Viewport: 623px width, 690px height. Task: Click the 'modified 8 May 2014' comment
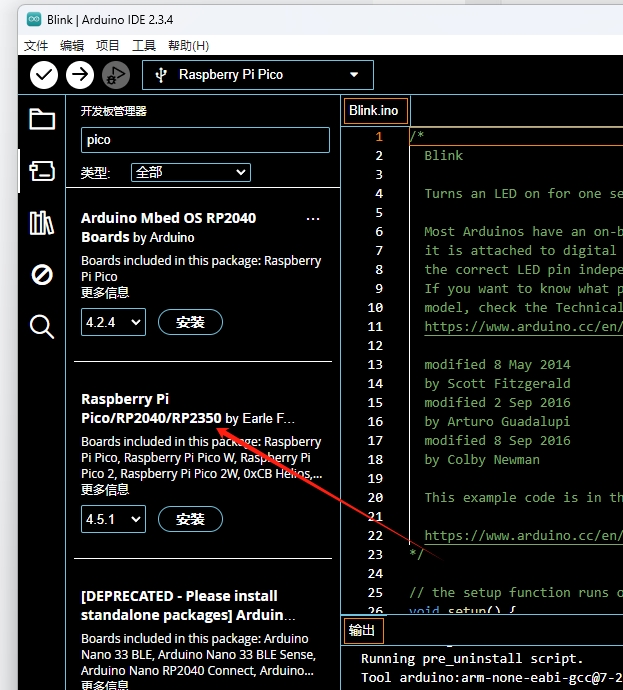pyautogui.click(x=497, y=365)
